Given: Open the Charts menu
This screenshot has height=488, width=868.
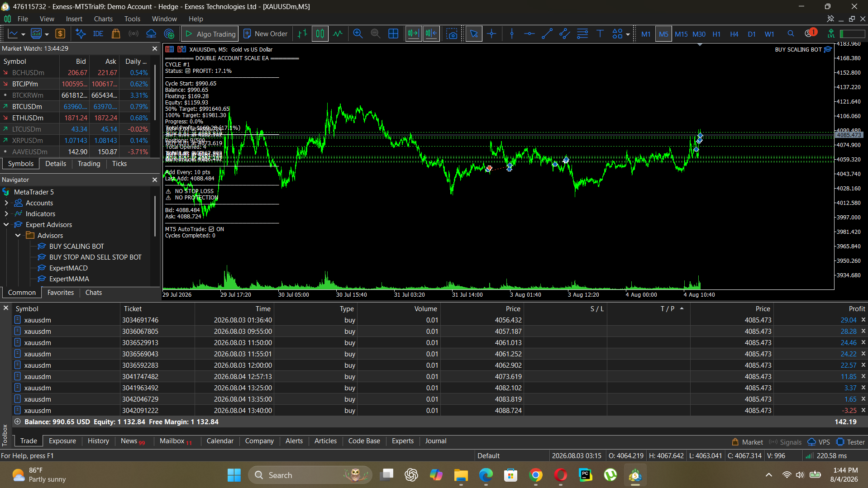Looking at the screenshot, I should (x=103, y=19).
